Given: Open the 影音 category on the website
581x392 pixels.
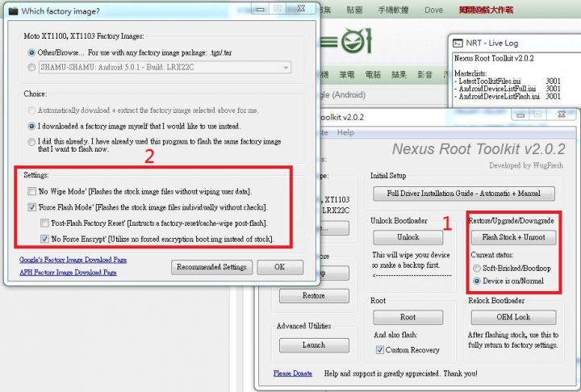Looking at the screenshot, I should (424, 75).
